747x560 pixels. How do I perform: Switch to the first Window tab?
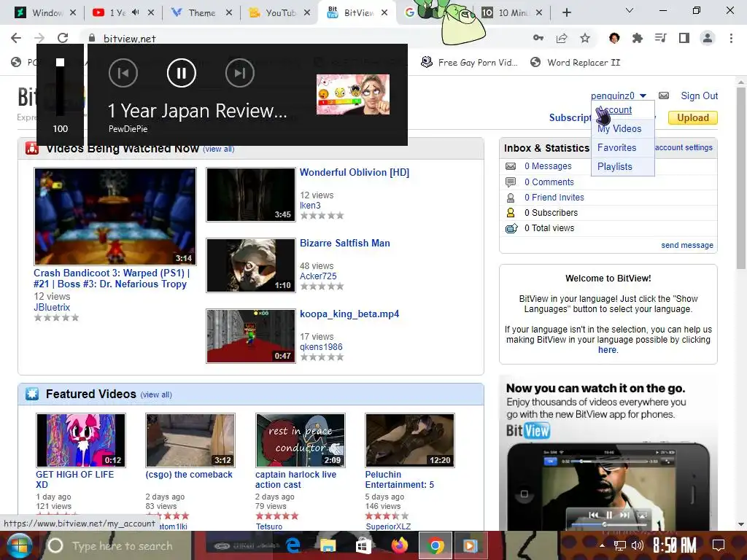[x=47, y=13]
